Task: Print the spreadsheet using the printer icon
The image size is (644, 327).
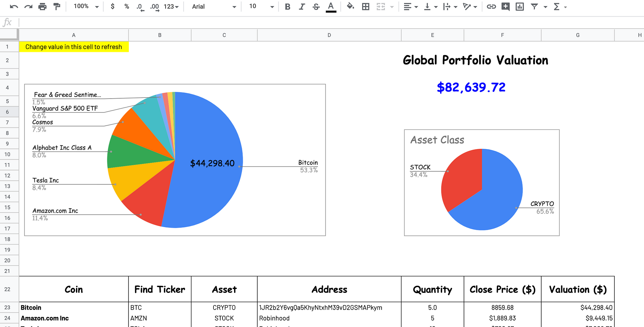Action: (43, 6)
